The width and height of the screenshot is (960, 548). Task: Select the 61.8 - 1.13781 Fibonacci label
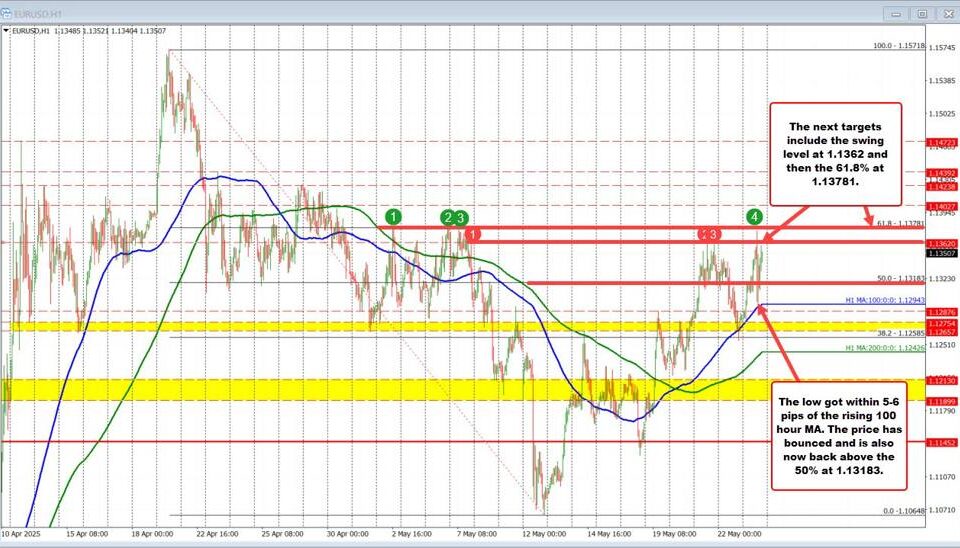coord(901,224)
